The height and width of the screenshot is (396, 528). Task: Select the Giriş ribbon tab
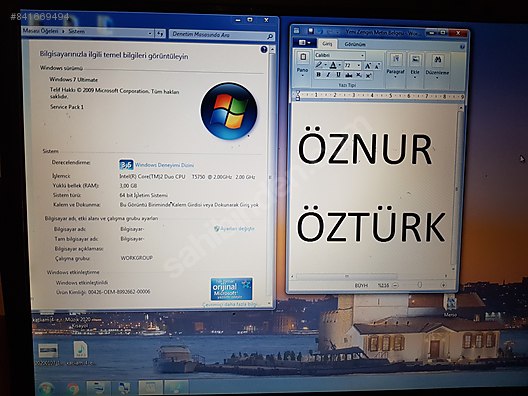point(327,44)
